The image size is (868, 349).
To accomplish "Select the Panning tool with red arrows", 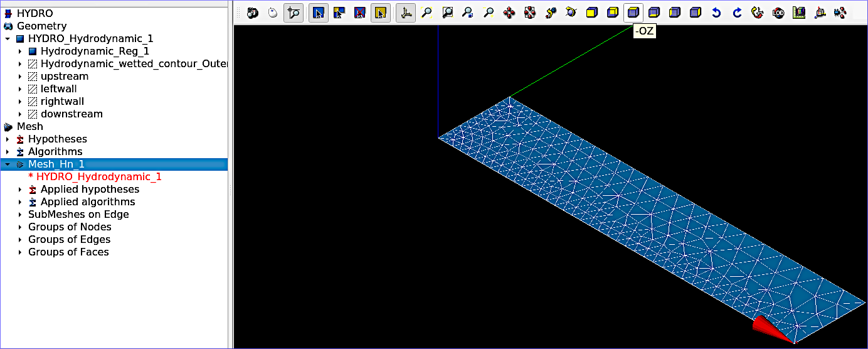I will click(x=509, y=13).
